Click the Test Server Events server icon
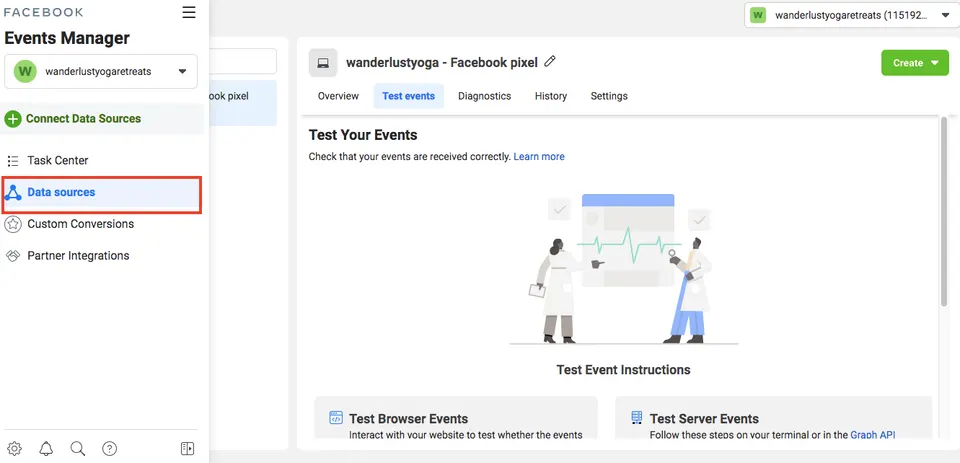 point(637,418)
